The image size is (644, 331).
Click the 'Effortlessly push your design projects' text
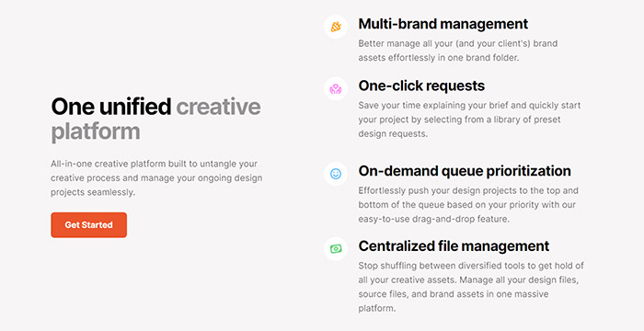coord(467,205)
